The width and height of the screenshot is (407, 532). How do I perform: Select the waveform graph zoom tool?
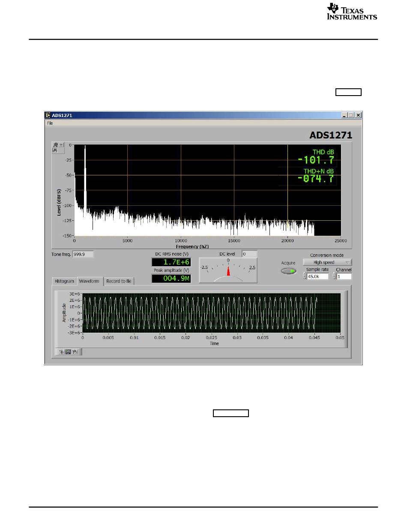(x=68, y=352)
